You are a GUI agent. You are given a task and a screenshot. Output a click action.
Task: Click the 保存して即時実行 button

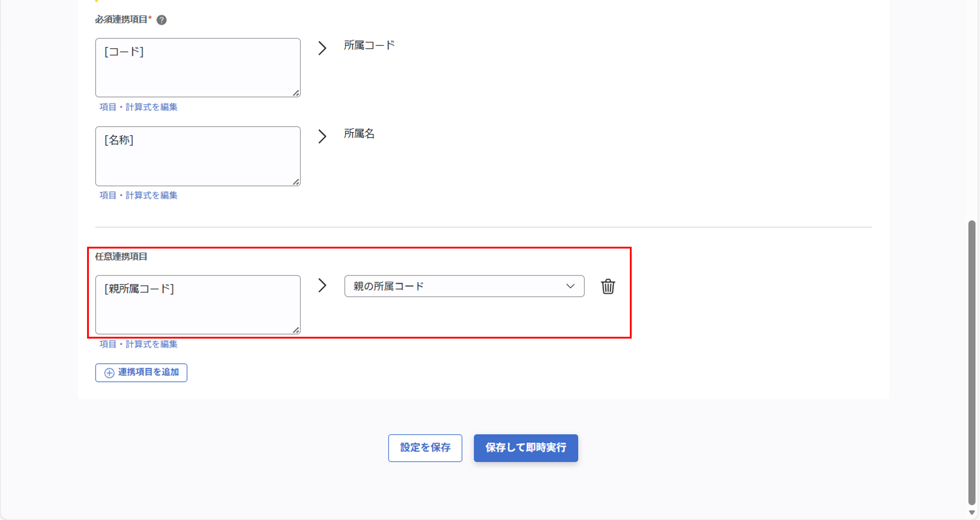(x=526, y=448)
